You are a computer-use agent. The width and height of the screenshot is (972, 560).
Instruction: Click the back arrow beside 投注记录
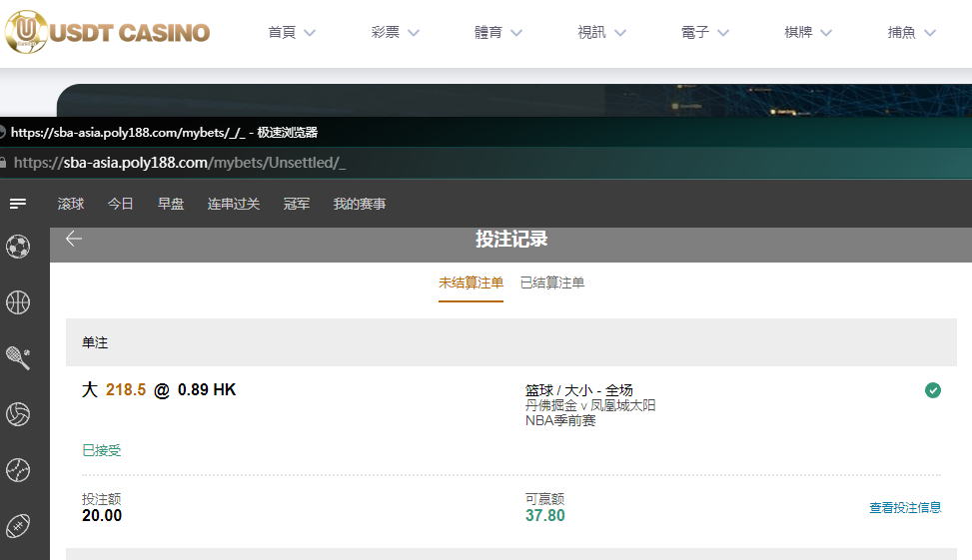pyautogui.click(x=74, y=239)
